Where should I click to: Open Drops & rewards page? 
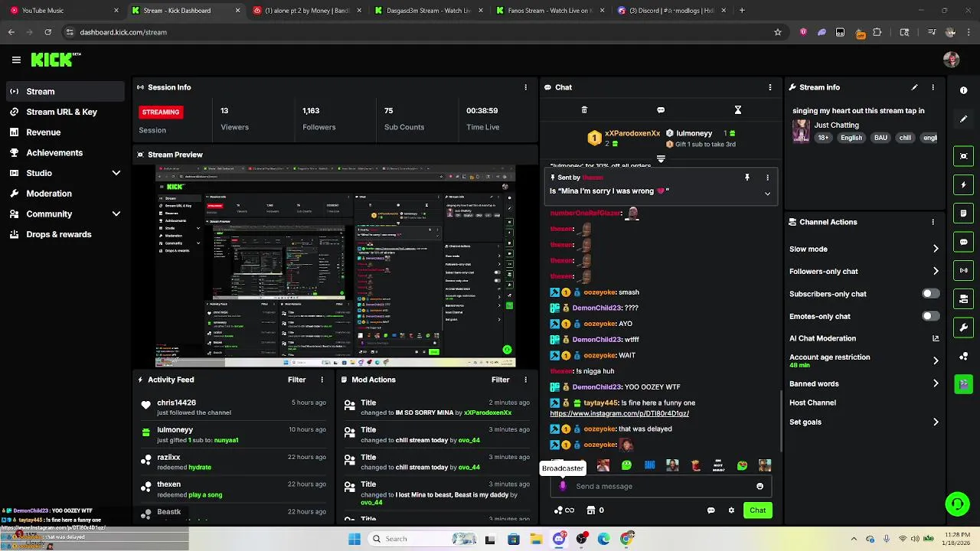click(65, 234)
